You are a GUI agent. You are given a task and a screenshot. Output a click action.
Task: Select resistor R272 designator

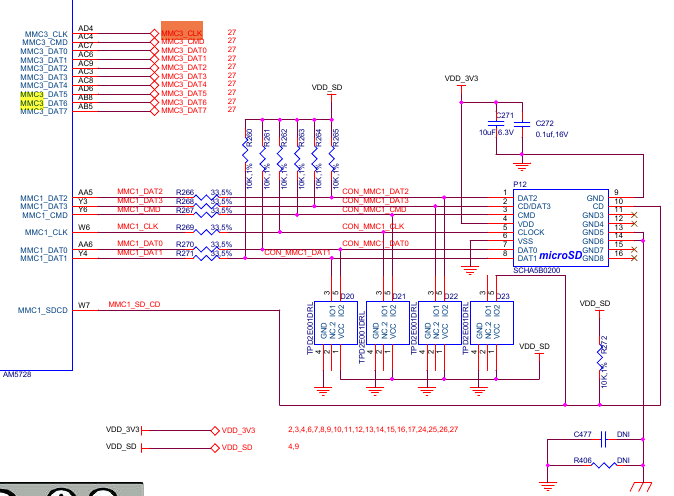tap(604, 345)
